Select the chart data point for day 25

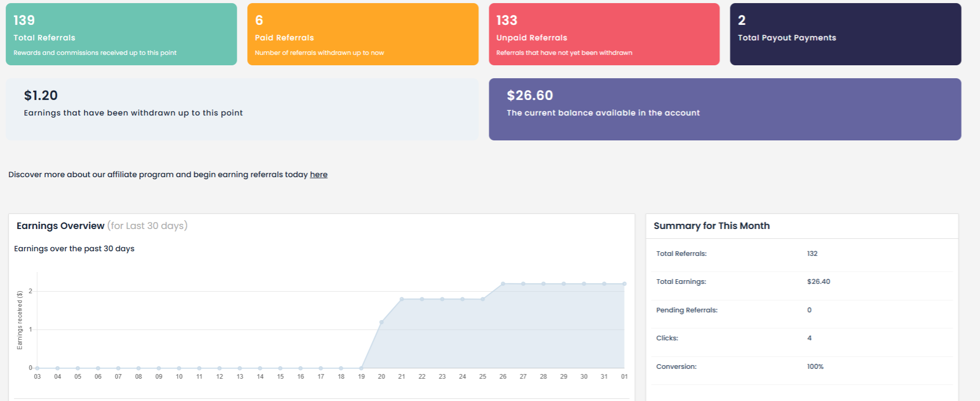pos(482,299)
